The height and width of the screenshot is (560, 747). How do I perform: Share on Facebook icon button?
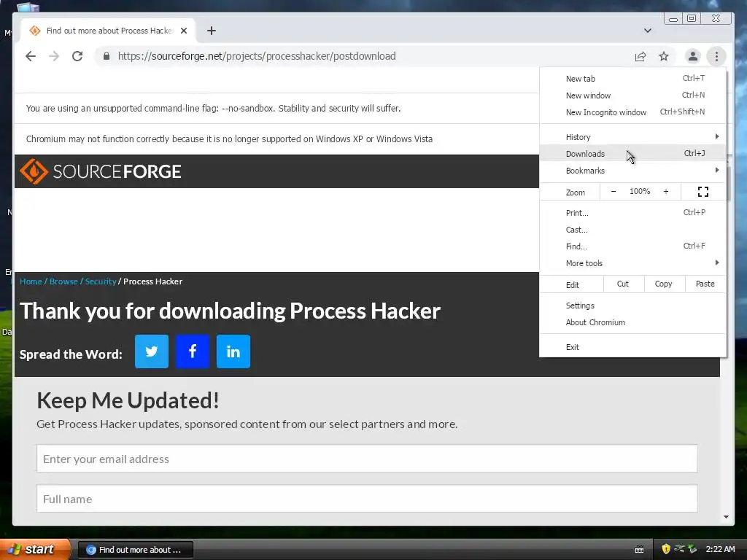pos(193,351)
